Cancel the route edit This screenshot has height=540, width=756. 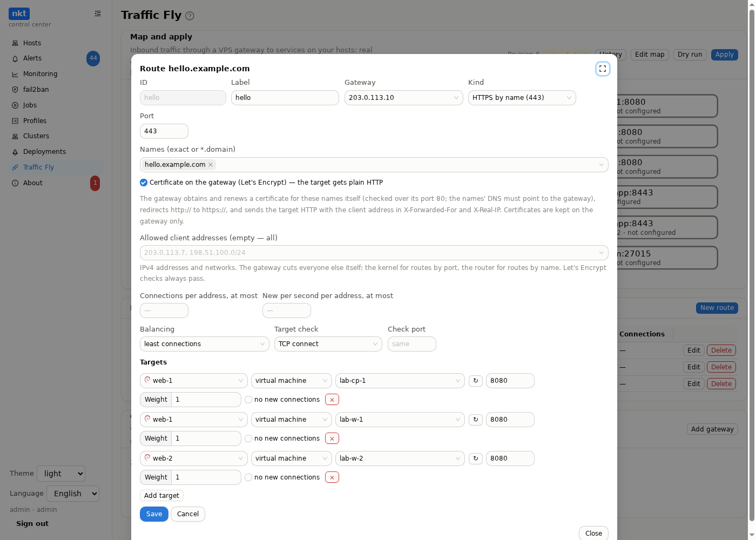188,514
